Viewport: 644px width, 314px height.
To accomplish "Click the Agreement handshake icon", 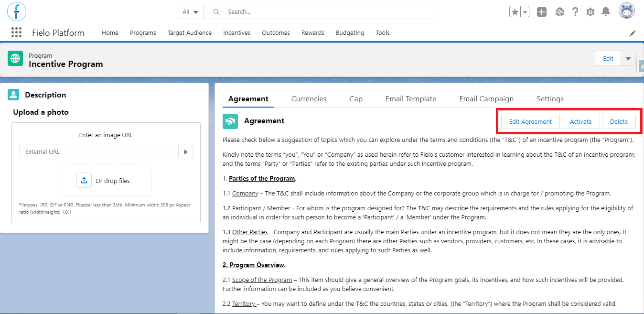I will tap(230, 121).
